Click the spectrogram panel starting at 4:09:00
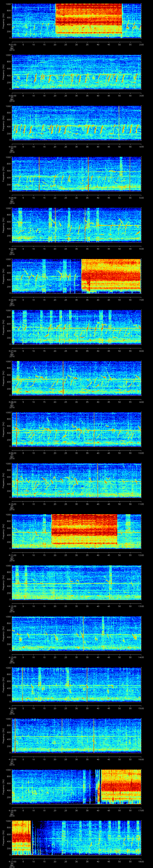 point(77,429)
